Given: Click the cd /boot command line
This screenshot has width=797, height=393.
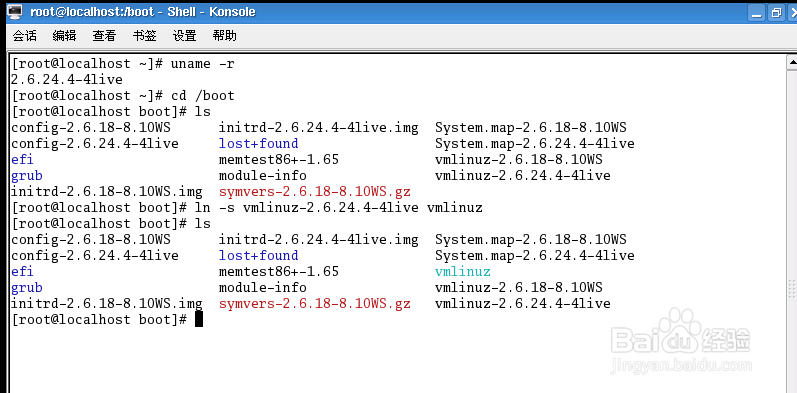Looking at the screenshot, I should (x=122, y=96).
